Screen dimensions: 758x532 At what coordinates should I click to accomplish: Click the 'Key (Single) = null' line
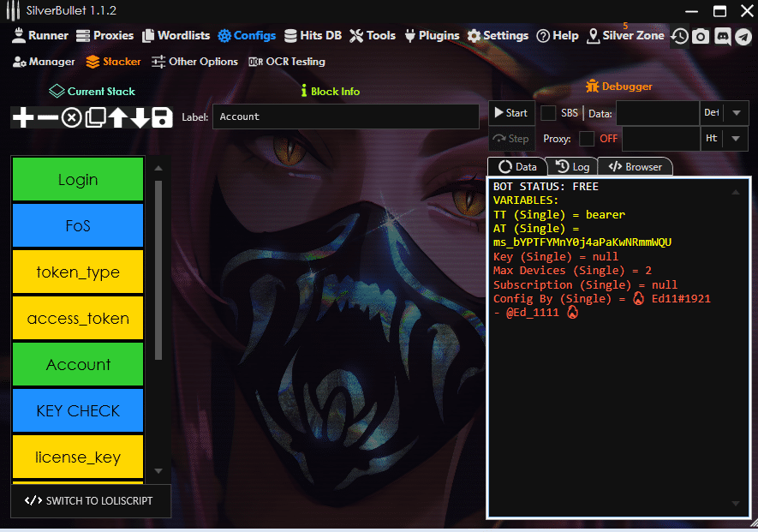tap(556, 257)
